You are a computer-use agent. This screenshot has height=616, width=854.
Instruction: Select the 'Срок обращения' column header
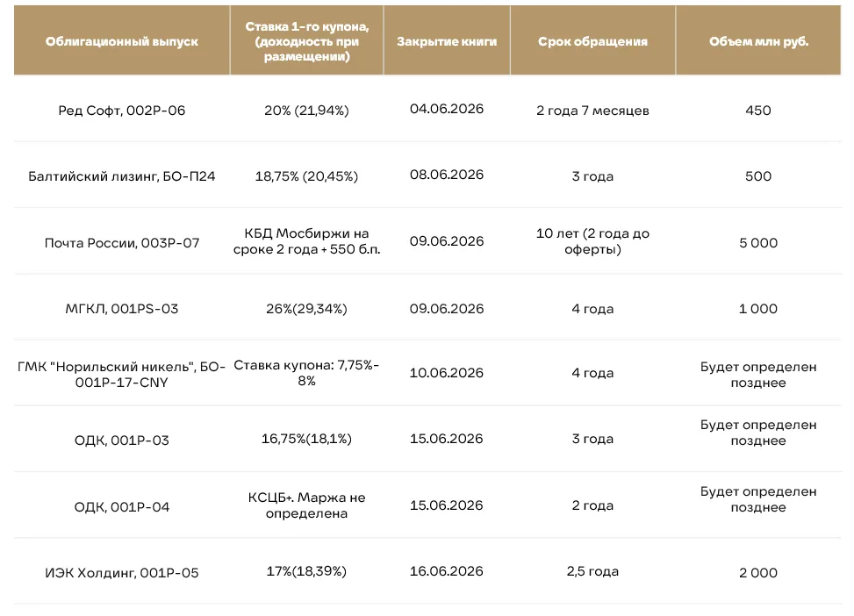click(592, 41)
